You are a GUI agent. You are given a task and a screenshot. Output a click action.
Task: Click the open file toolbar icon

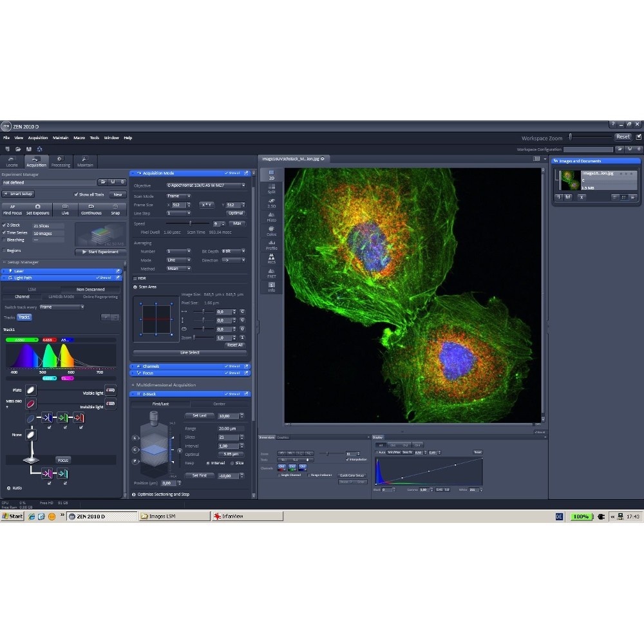click(x=18, y=149)
